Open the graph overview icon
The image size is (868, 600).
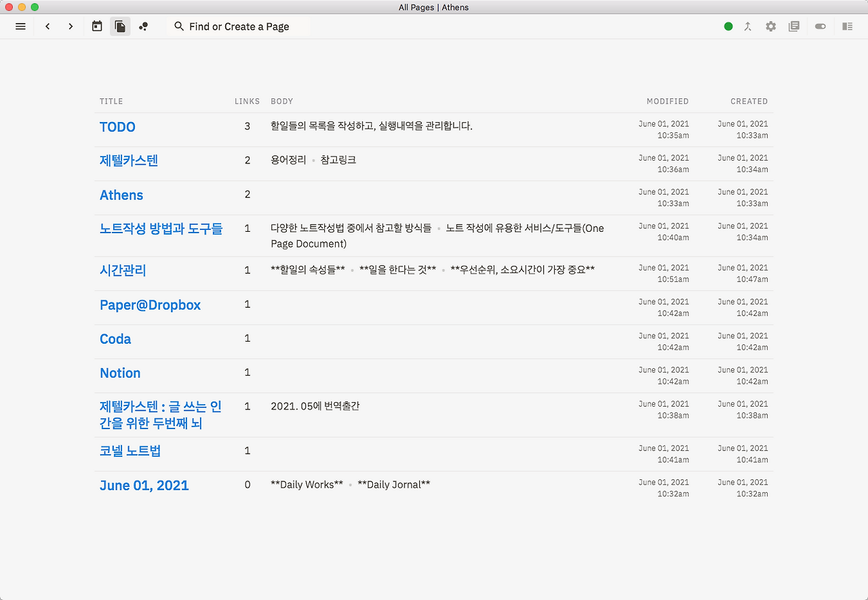click(143, 26)
